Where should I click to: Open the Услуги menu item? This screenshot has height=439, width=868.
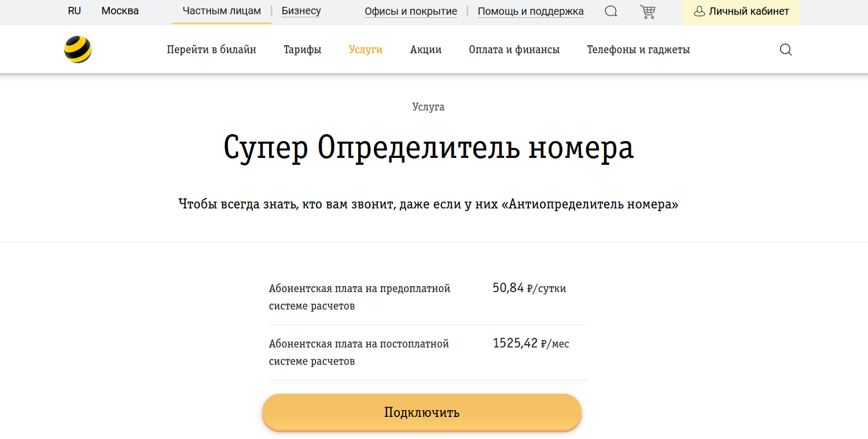[366, 50]
